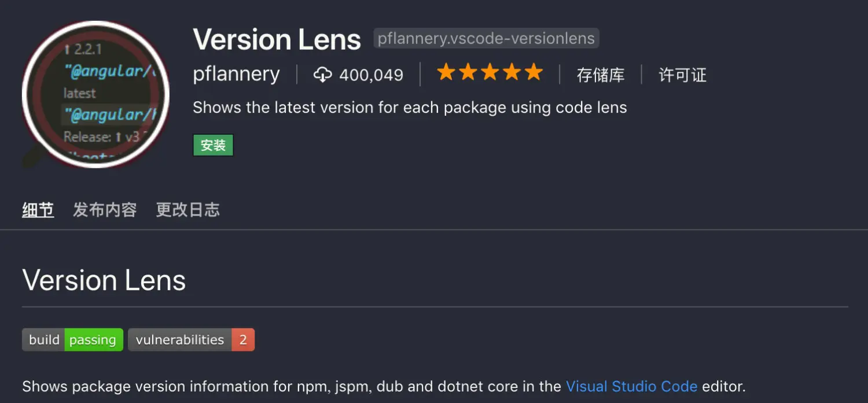Open the Visual Studio Code link
This screenshot has width=868, height=403.
[632, 386]
